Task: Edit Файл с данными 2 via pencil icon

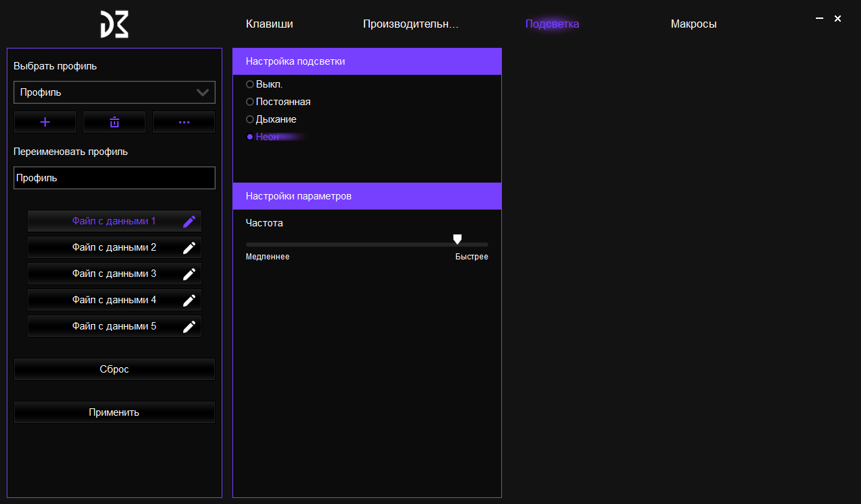Action: [x=189, y=248]
